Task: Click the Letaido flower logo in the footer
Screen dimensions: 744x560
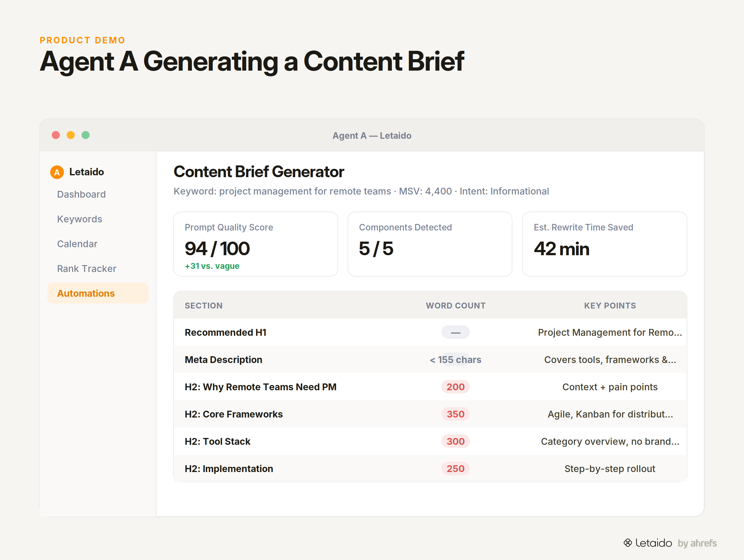Action: click(x=628, y=543)
